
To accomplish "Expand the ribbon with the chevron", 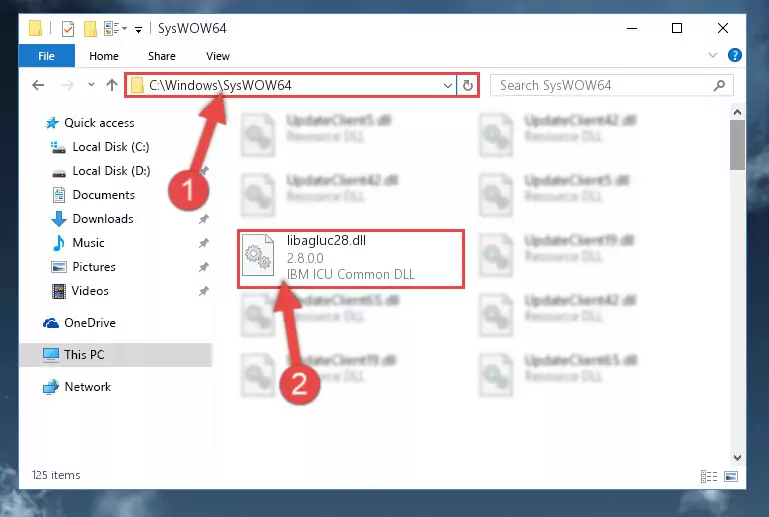I will (x=713, y=55).
